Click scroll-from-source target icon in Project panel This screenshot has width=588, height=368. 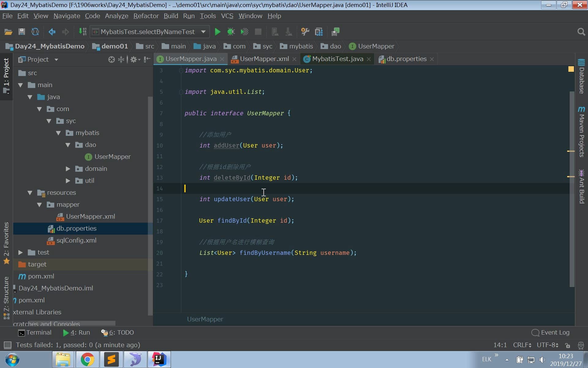click(111, 59)
